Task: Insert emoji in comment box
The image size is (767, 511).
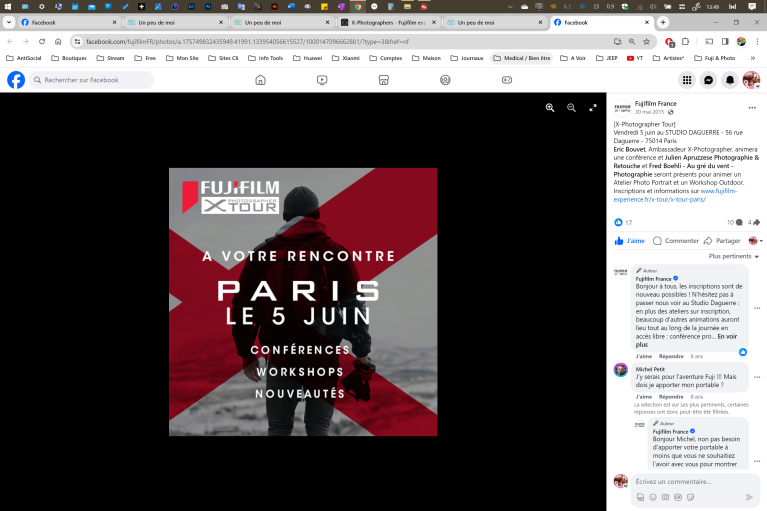Action: (653, 497)
